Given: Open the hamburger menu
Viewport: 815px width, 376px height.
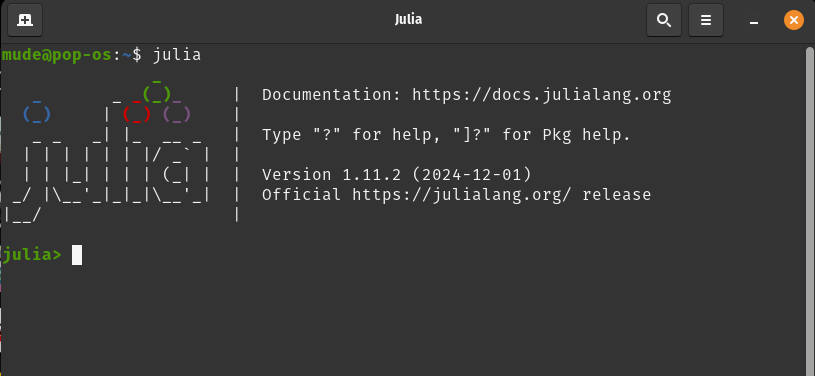Looking at the screenshot, I should pyautogui.click(x=706, y=20).
